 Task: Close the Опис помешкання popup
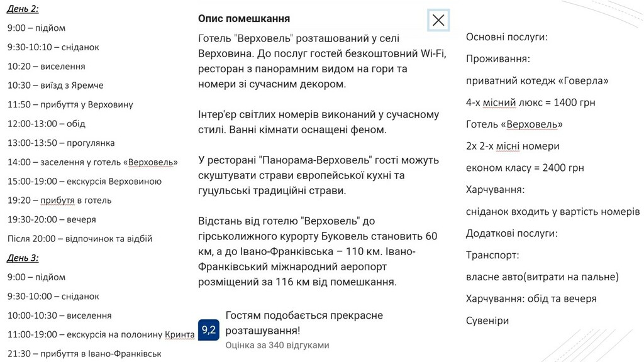pos(438,20)
